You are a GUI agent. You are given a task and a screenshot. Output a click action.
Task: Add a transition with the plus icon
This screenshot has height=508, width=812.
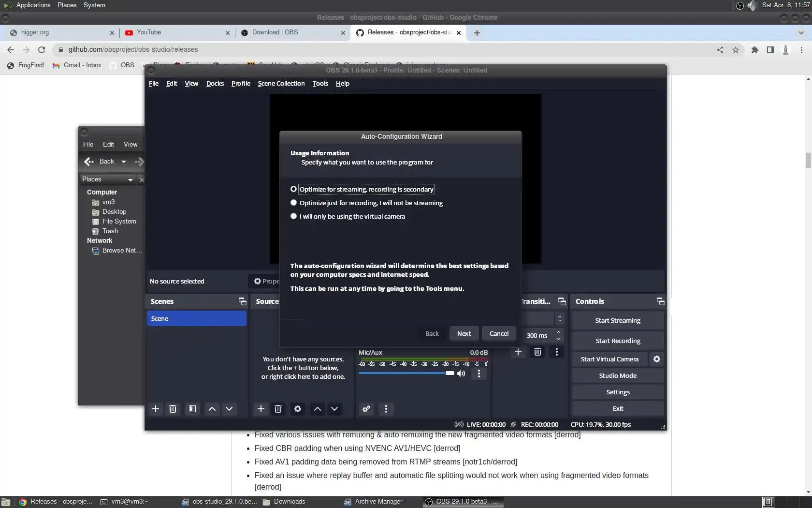[518, 352]
